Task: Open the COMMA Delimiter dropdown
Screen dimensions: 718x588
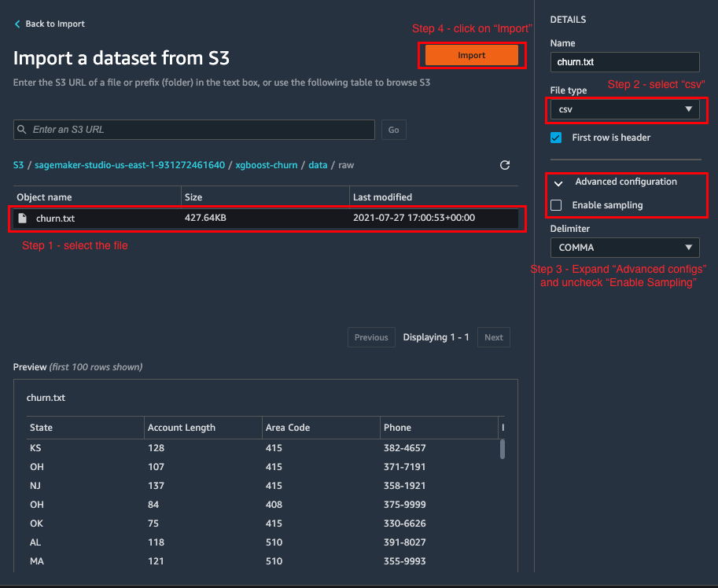Action: point(624,248)
